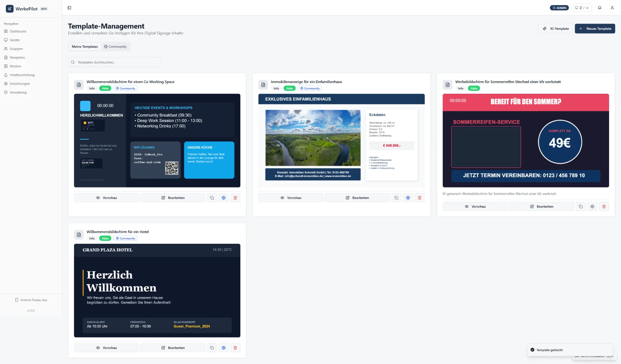Image resolution: width=621 pixels, height=364 pixels.
Task: Click globe icon for Sommerreifen template
Action: [592, 207]
